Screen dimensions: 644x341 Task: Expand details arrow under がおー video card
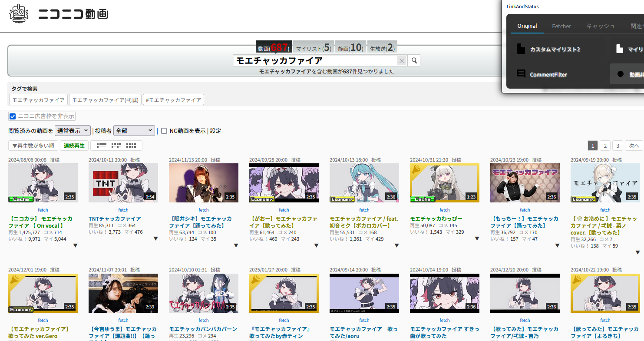click(x=316, y=245)
